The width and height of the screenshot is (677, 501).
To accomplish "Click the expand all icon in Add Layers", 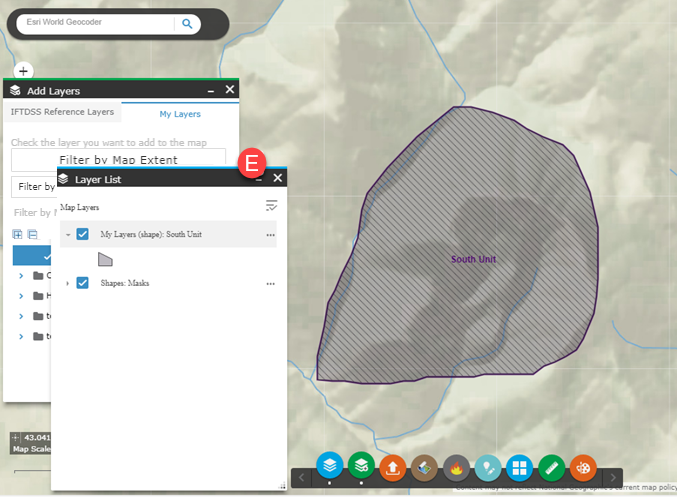I will click(x=17, y=234).
